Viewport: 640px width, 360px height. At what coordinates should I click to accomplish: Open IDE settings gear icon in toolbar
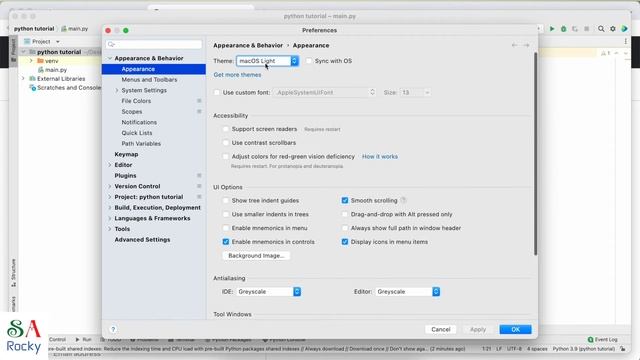click(613, 29)
